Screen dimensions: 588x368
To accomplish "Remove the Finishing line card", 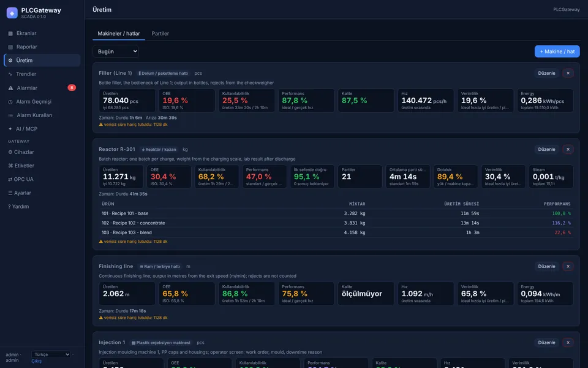I will (568, 267).
